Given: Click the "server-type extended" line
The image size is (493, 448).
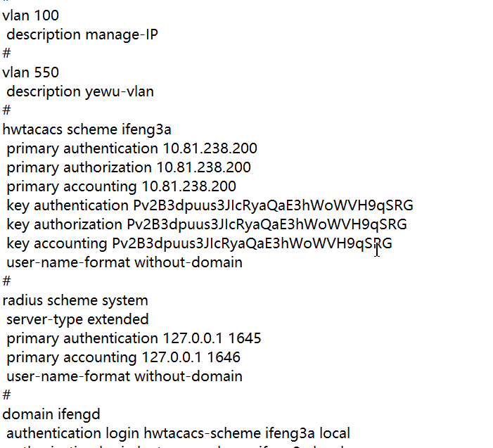Looking at the screenshot, I should [77, 319].
